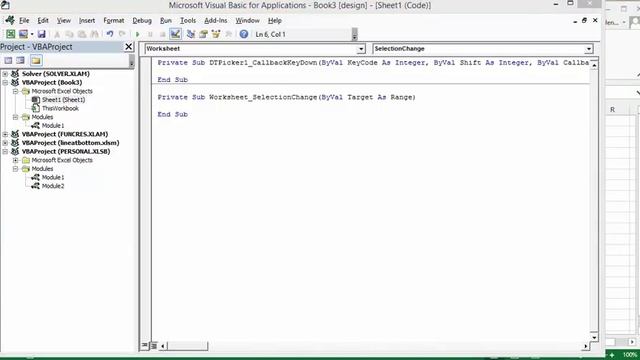Open the View menu
The width and height of the screenshot is (640, 360).
tap(64, 20)
